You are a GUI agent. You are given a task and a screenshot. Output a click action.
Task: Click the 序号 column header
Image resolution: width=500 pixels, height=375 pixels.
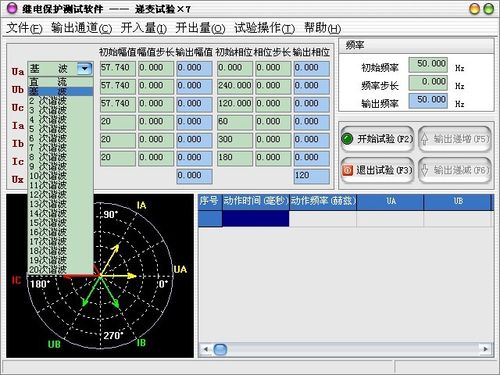pos(210,202)
